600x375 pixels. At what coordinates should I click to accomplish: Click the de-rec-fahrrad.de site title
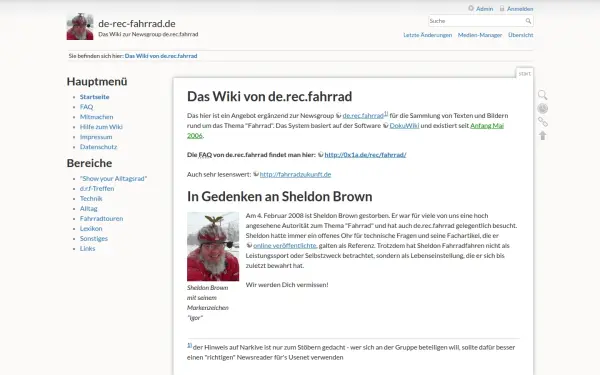[137, 23]
